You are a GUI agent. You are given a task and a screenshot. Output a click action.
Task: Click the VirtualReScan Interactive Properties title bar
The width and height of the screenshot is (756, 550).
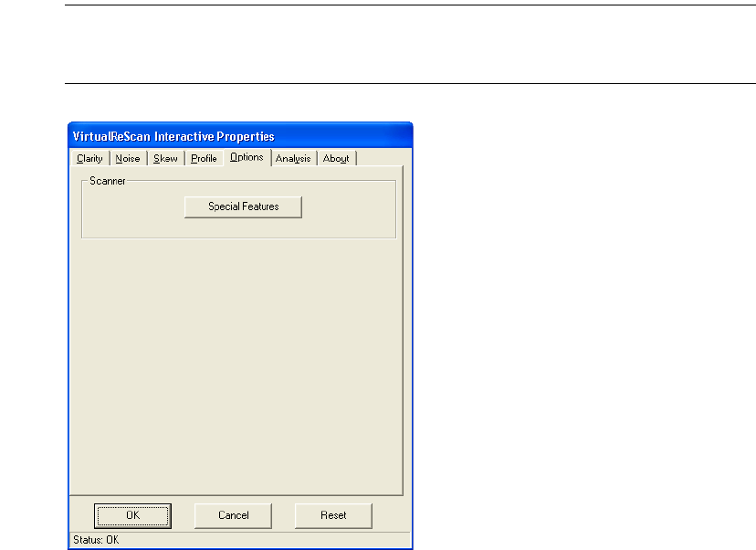241,136
